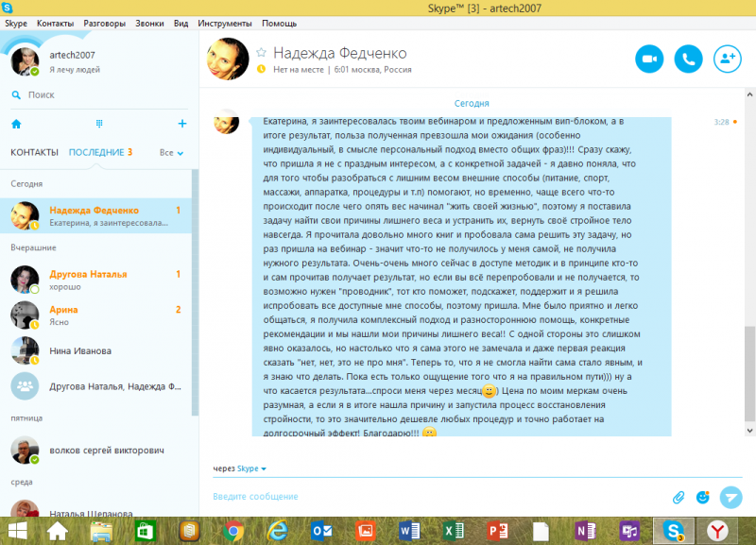Viewport: 756px width, 545px height.
Task: Click the sender avatar next to the message
Action: coord(226,121)
